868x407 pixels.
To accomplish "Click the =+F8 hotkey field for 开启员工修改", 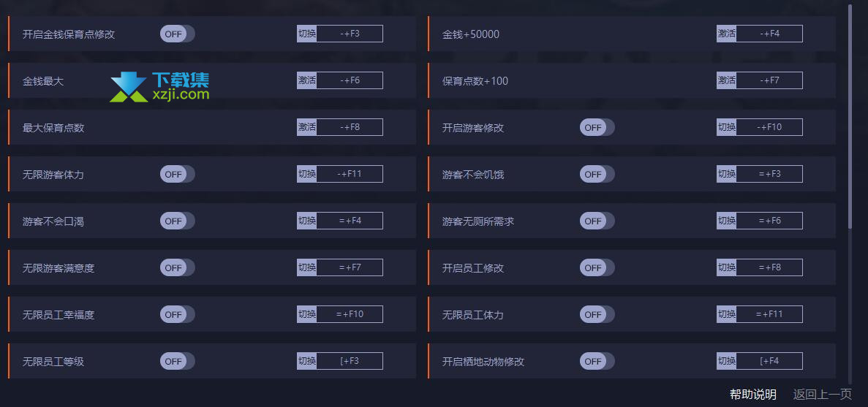I will click(769, 267).
